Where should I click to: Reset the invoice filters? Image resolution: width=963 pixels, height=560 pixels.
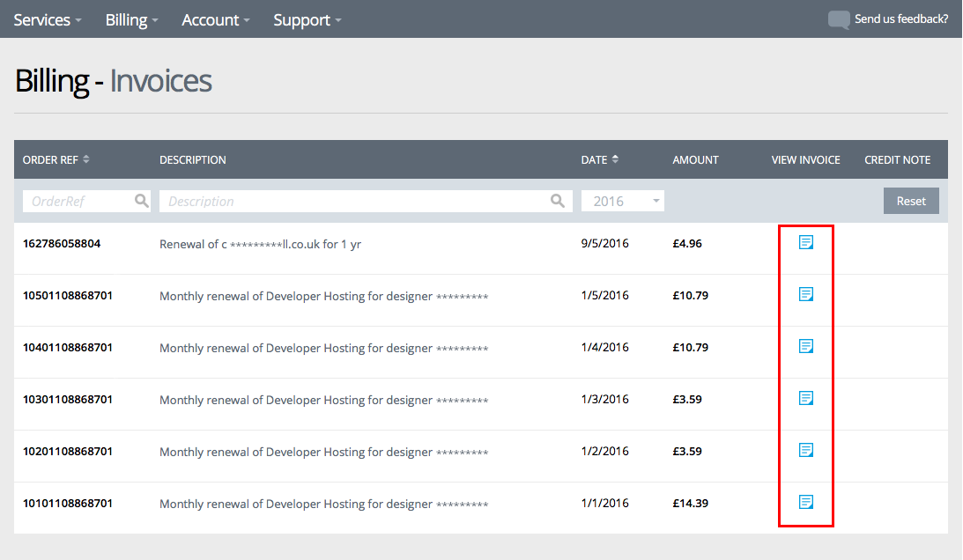coord(911,201)
